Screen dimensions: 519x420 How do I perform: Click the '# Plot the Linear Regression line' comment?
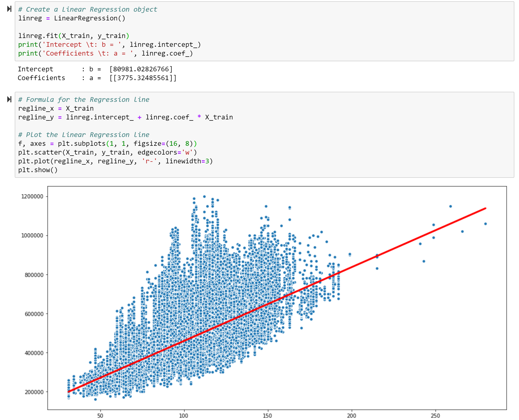click(84, 135)
